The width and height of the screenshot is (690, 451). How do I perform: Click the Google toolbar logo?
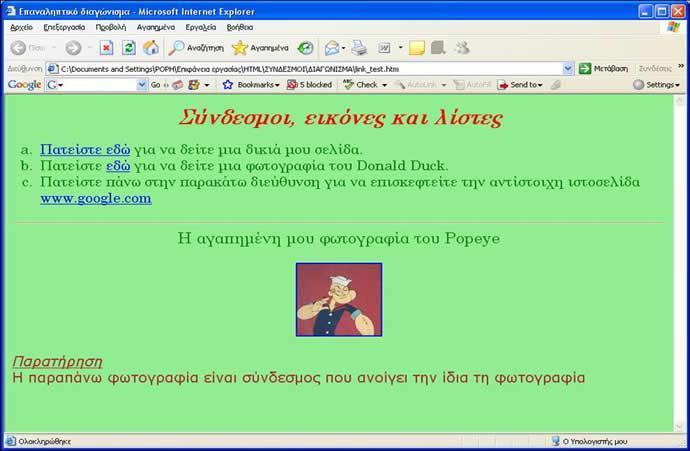(24, 84)
